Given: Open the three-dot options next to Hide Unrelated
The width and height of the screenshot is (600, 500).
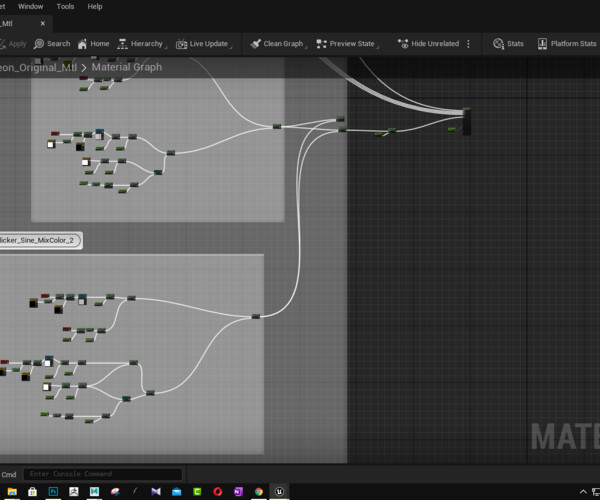Looking at the screenshot, I should point(468,44).
